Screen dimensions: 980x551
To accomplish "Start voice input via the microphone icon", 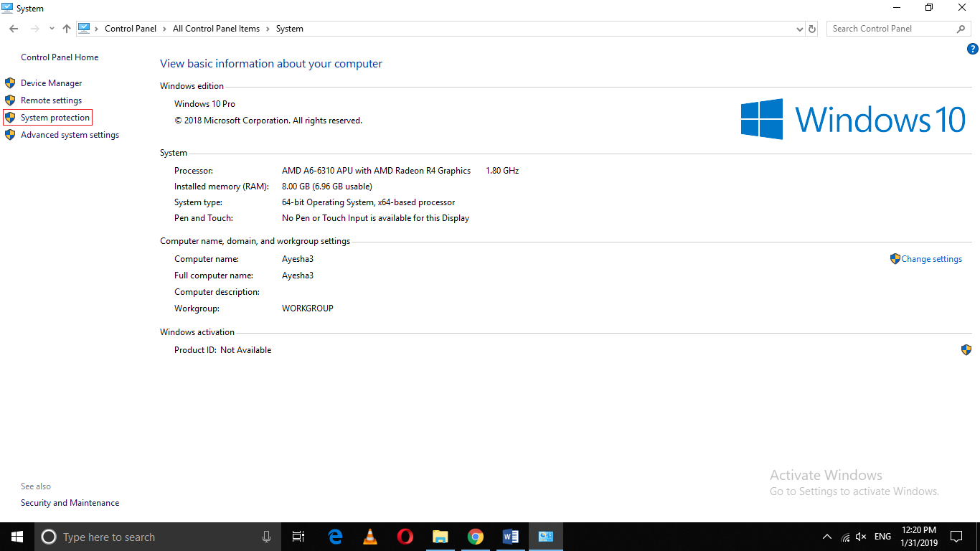I will 266,536.
